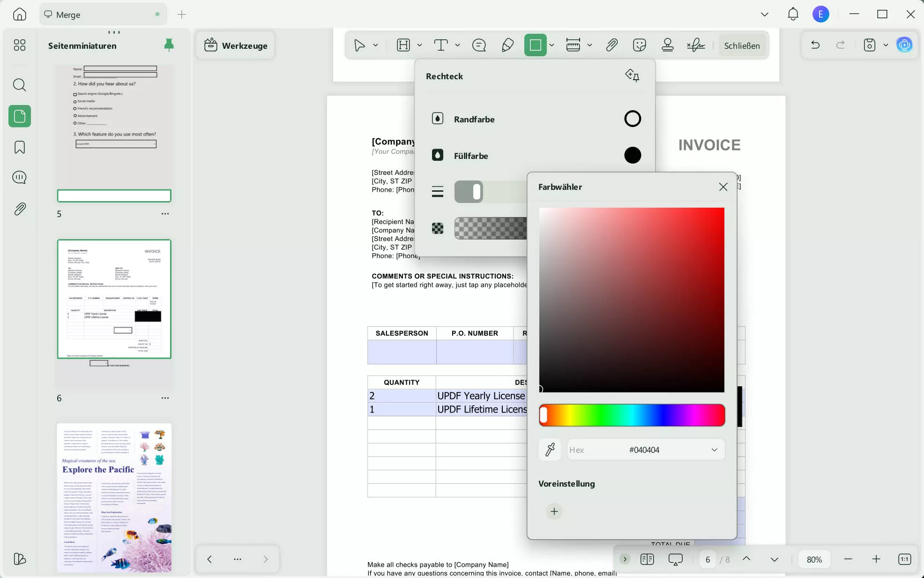
Task: Activate the eyedropper in the Farbwähler
Action: [550, 450]
